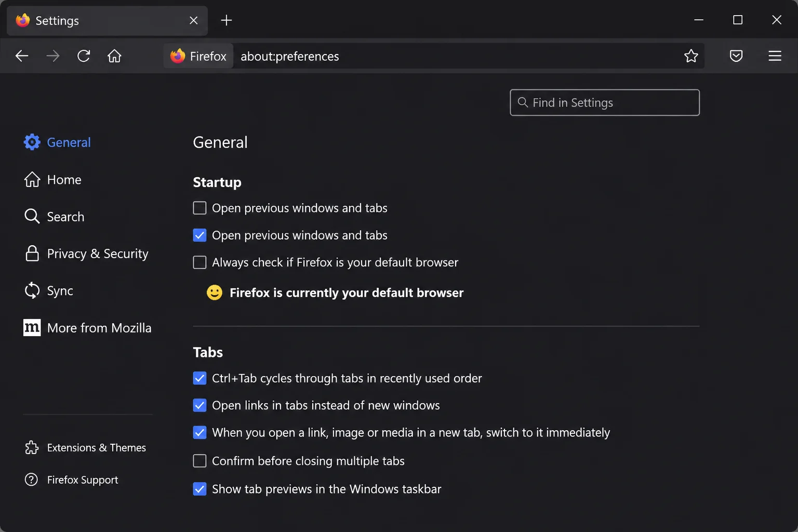
Task: Click the Sync arrows icon
Action: pos(32,290)
